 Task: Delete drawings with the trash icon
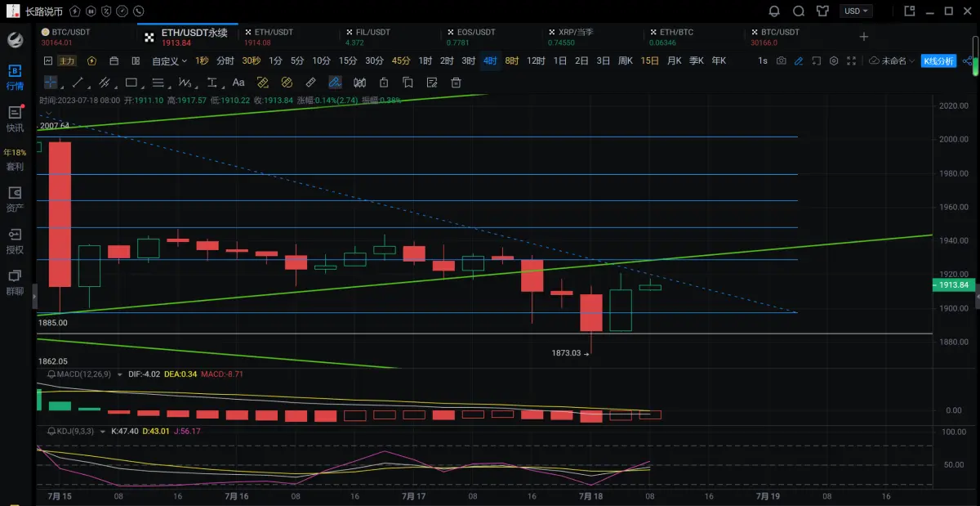point(457,83)
